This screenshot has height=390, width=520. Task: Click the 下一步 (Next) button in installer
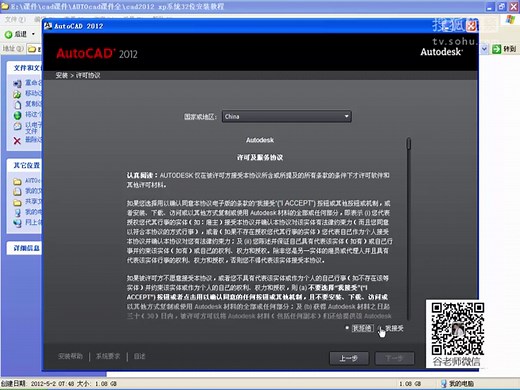[x=395, y=358]
